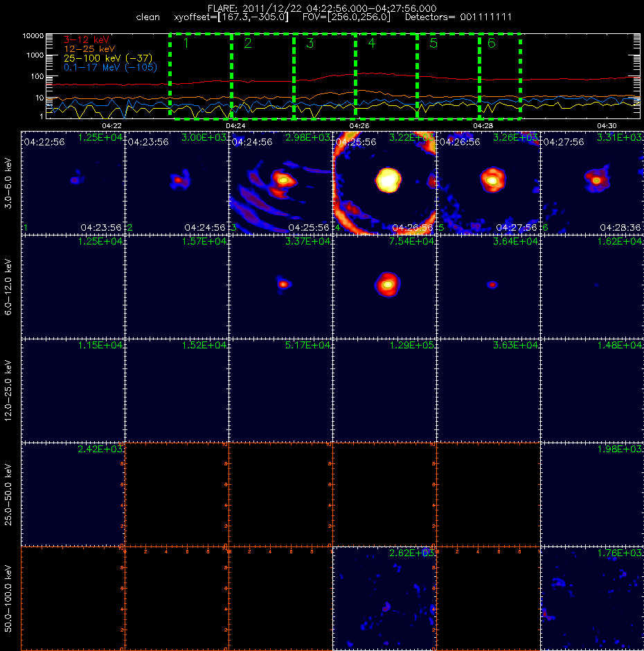
Task: Click the '04:22' time axis tick label
Action: coord(111,125)
